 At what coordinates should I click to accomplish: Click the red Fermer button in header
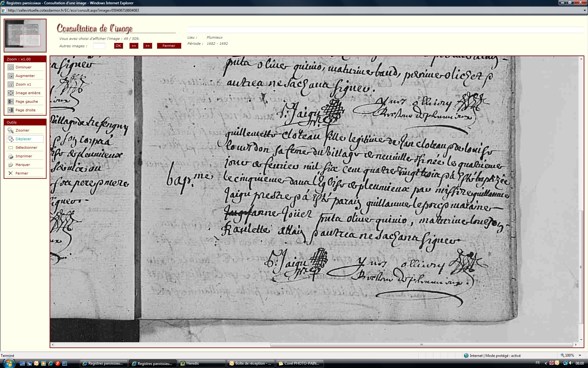click(169, 46)
